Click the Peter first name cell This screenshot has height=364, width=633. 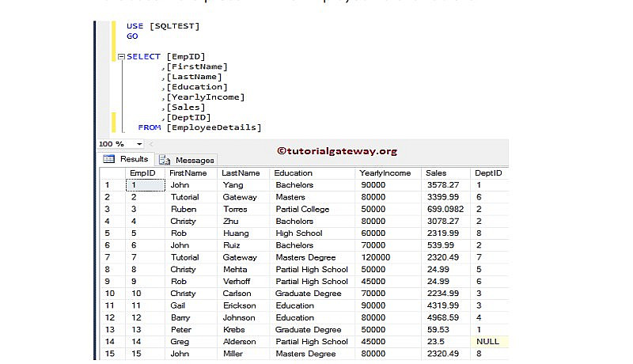coord(191,330)
